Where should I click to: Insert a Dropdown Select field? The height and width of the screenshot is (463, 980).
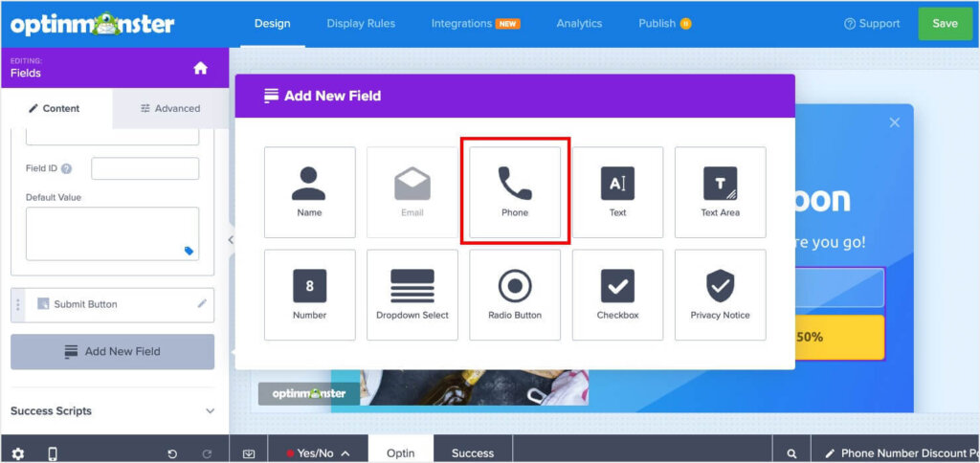[x=412, y=295]
